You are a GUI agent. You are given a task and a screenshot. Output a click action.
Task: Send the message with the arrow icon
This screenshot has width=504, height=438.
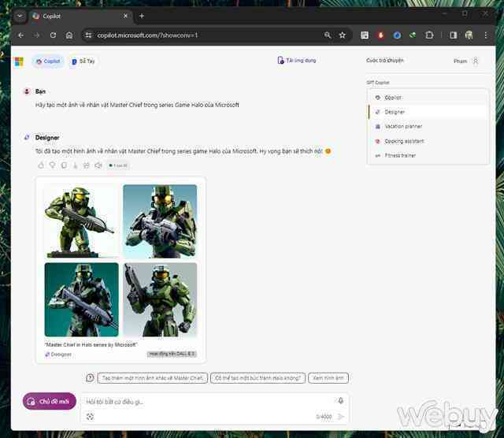click(x=341, y=417)
